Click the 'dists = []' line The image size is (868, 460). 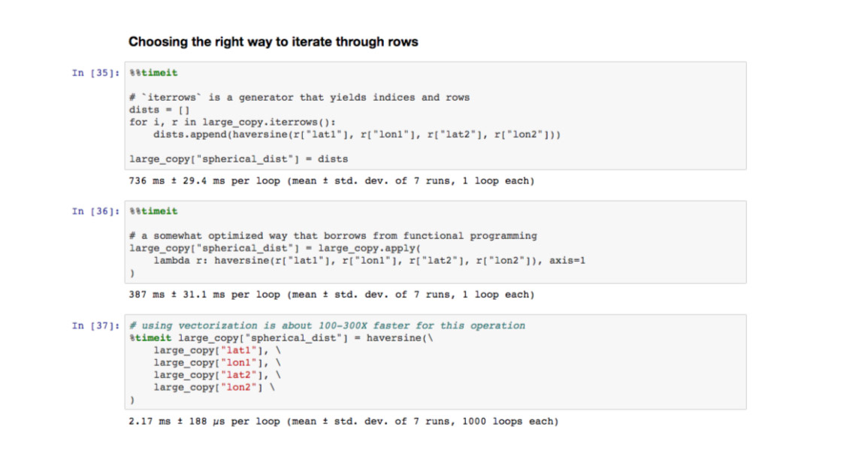pyautogui.click(x=159, y=110)
